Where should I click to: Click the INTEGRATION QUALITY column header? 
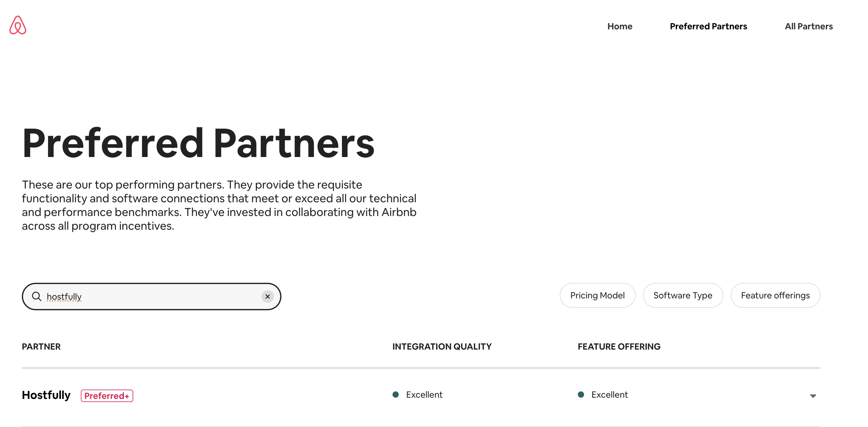(x=442, y=346)
